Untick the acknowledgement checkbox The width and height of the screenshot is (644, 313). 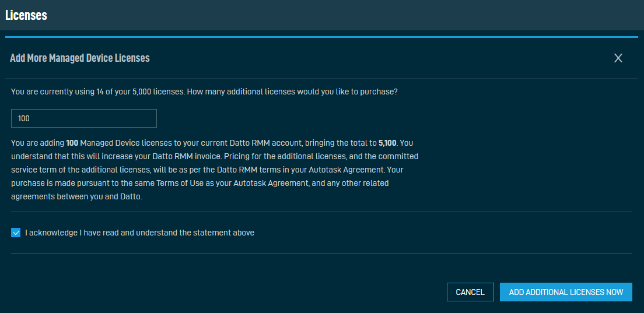tap(16, 233)
